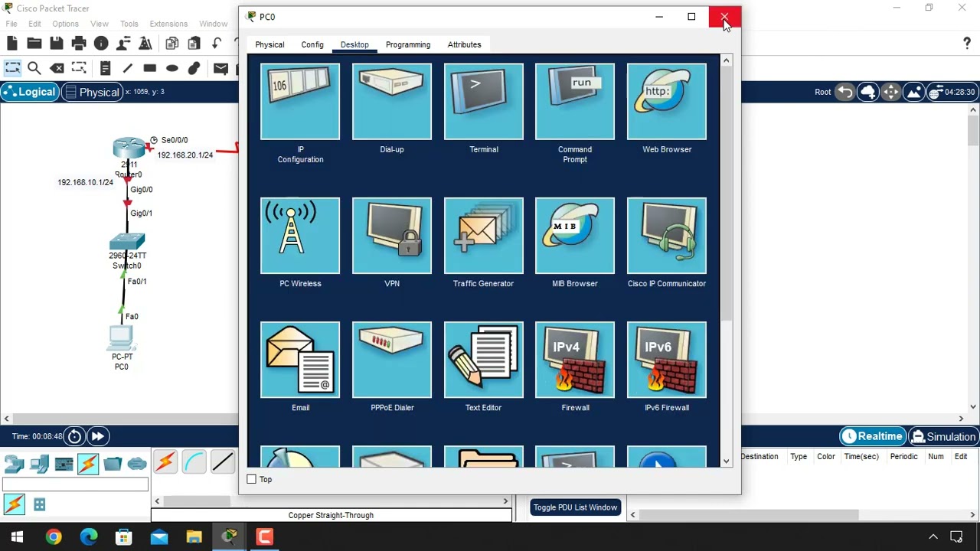Choose the copper straight-through cable
The width and height of the screenshot is (980, 551).
pos(224,462)
